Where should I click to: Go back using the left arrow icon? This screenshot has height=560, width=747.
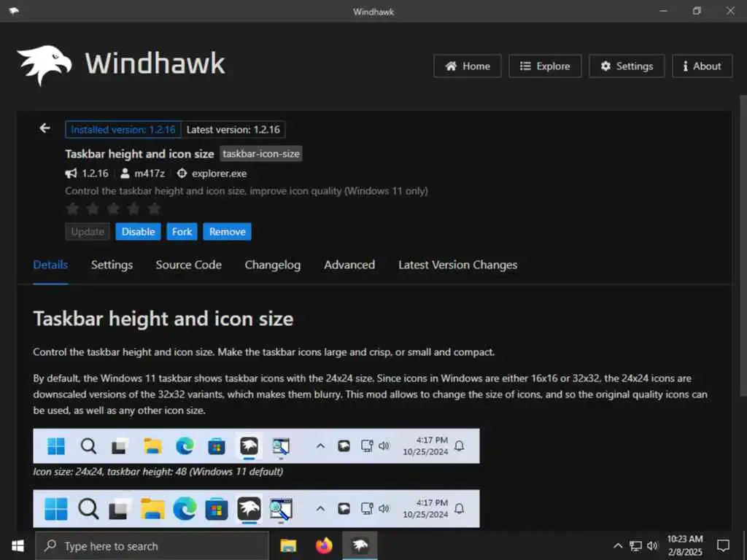tap(44, 128)
